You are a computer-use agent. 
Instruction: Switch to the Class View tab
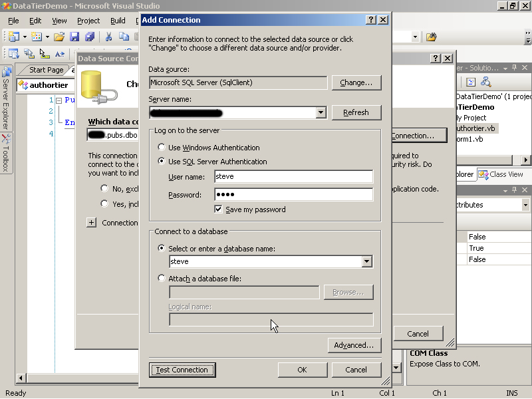point(501,174)
